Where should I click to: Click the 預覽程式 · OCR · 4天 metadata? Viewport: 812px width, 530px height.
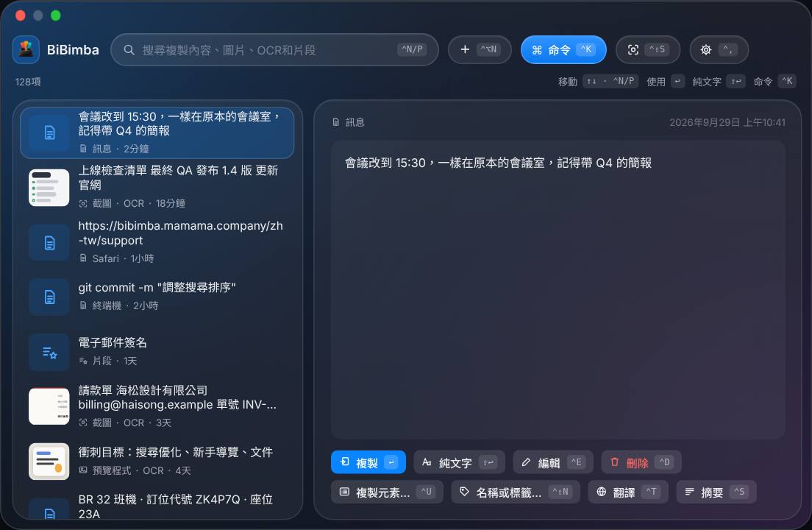[x=135, y=470]
